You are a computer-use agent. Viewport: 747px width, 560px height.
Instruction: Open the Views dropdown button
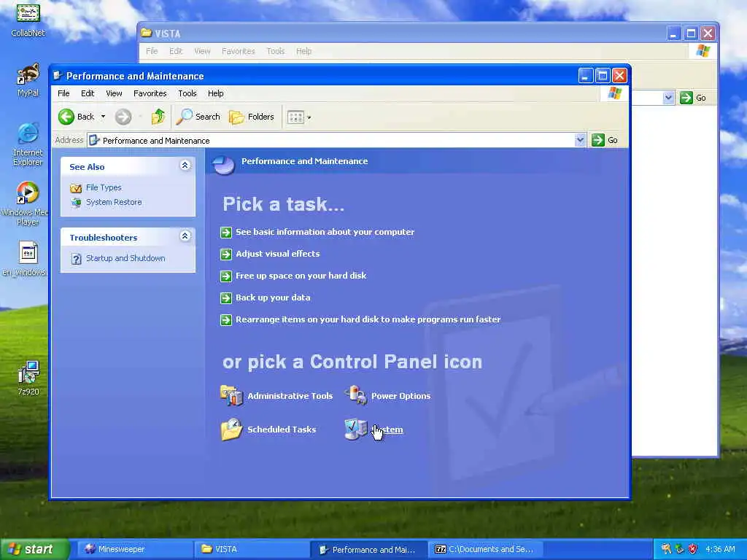tap(299, 117)
